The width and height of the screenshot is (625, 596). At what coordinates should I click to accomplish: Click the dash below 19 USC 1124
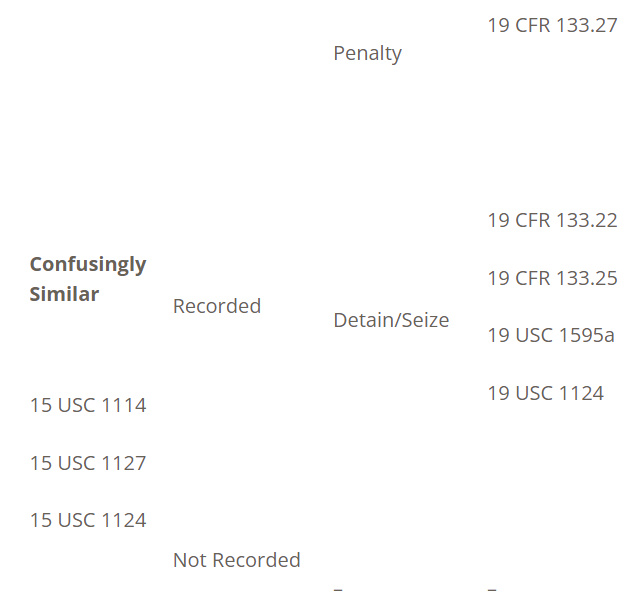coord(492,589)
